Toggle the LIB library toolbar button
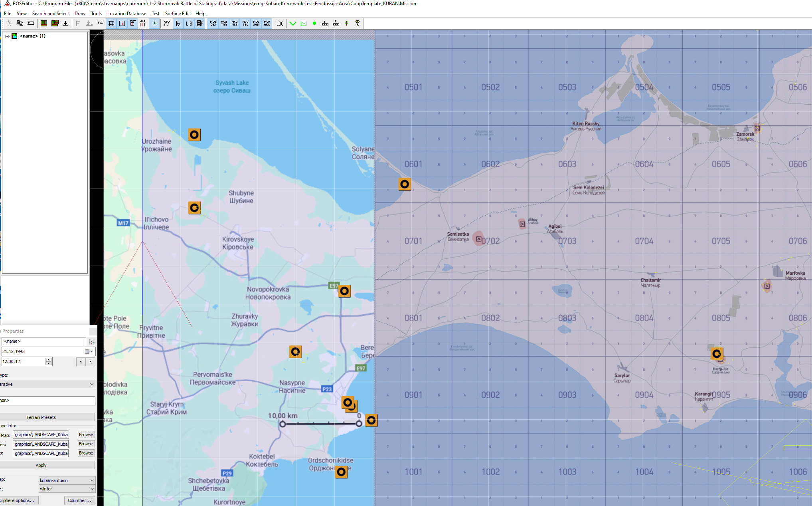This screenshot has height=506, width=812. tap(189, 24)
